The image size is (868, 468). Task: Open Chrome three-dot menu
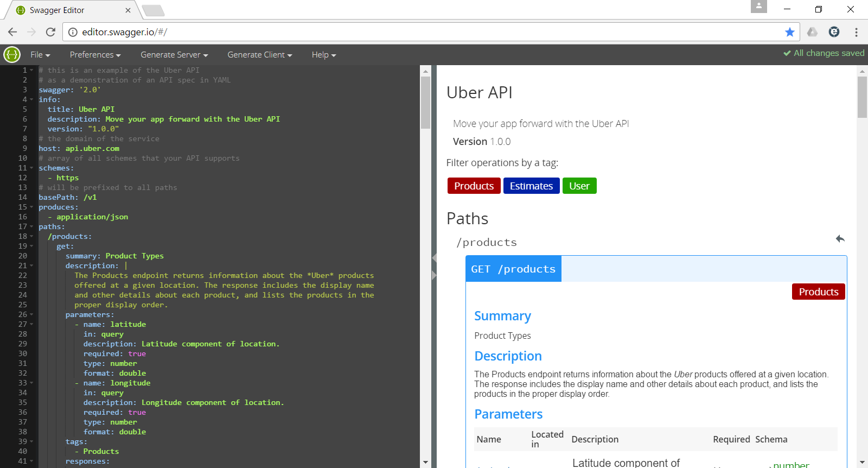[856, 32]
